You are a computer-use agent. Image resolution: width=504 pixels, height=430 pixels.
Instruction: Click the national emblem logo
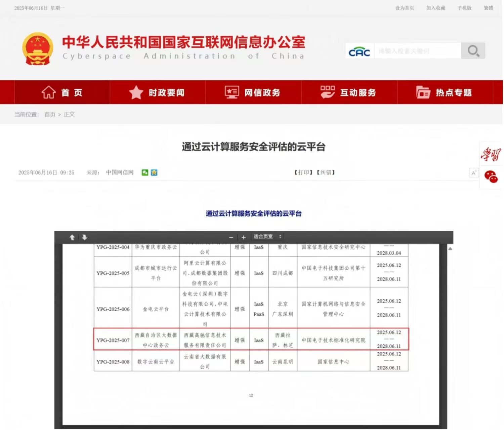coord(38,49)
